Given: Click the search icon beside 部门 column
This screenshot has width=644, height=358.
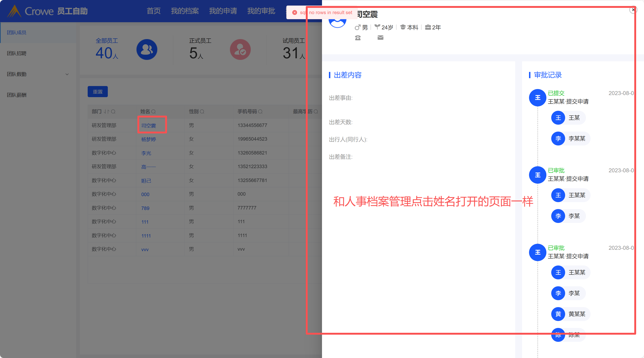Looking at the screenshot, I should point(113,111).
